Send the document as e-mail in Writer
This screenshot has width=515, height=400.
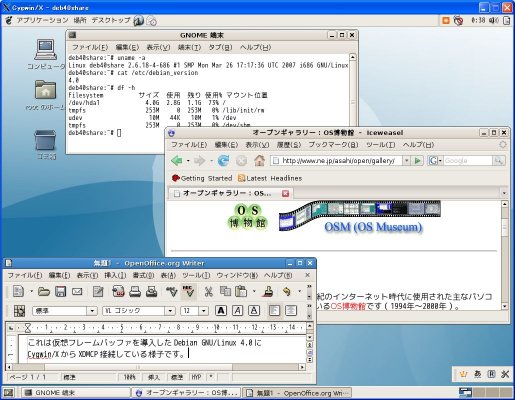pyautogui.click(x=77, y=292)
